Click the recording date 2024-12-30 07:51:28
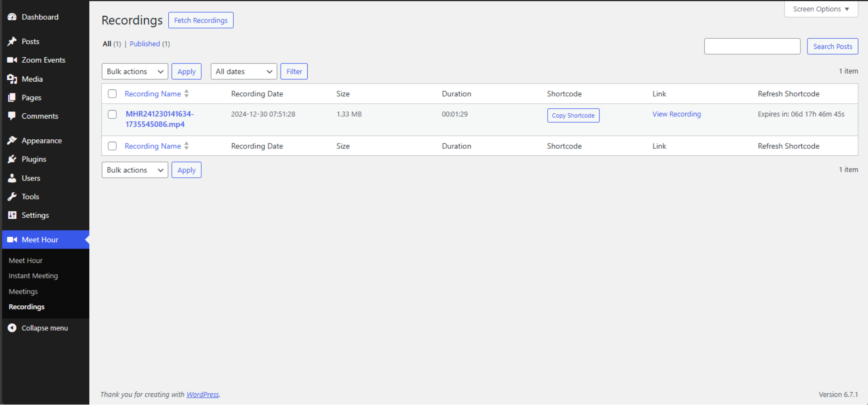 tap(263, 114)
